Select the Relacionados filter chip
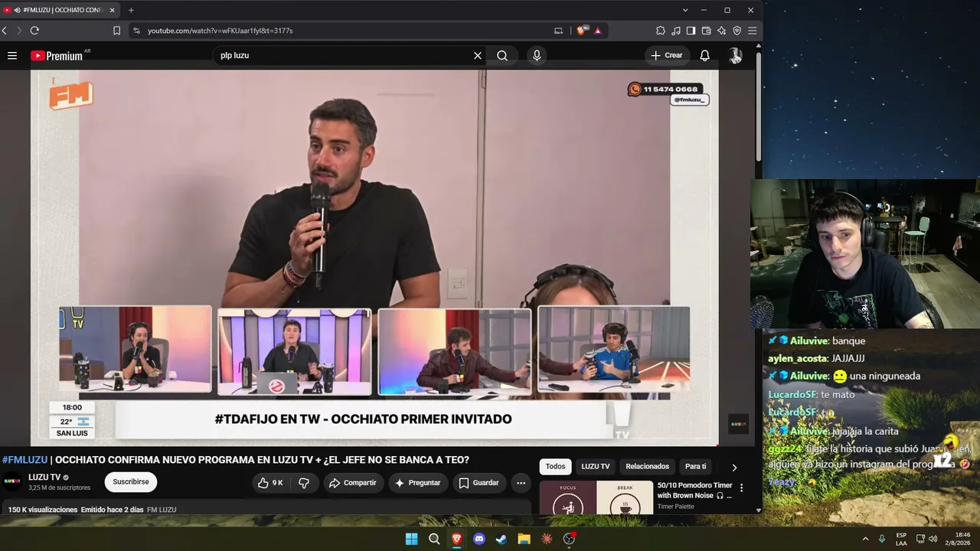The image size is (980, 551). click(647, 467)
